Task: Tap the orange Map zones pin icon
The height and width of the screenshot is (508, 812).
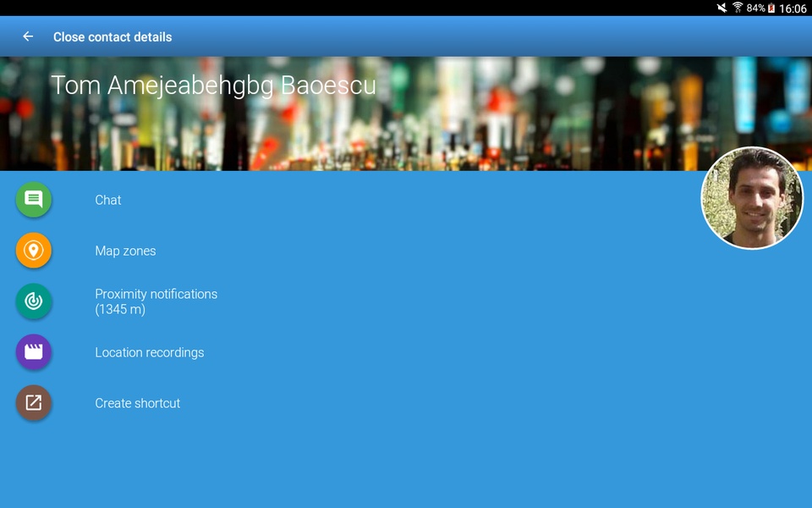Action: (x=34, y=251)
